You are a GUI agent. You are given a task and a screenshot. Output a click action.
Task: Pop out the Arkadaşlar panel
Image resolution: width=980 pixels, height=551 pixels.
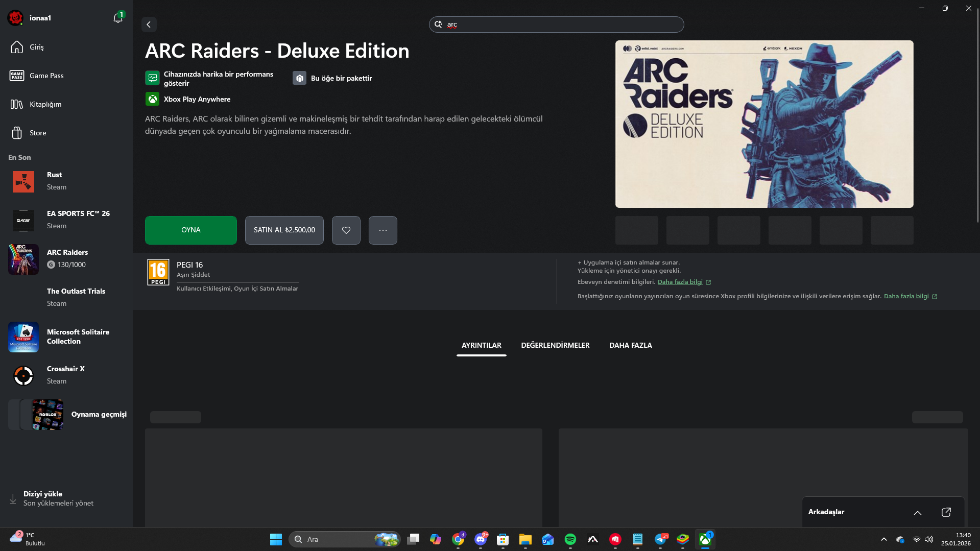click(x=946, y=512)
